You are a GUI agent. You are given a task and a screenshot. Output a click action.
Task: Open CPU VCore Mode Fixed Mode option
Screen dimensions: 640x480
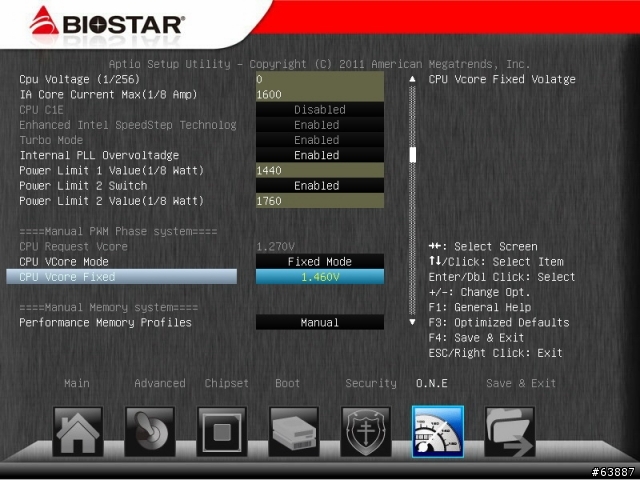[320, 262]
